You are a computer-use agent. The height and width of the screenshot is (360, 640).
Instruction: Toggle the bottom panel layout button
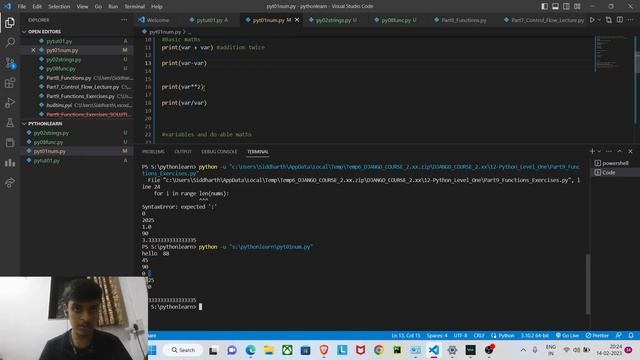(556, 6)
